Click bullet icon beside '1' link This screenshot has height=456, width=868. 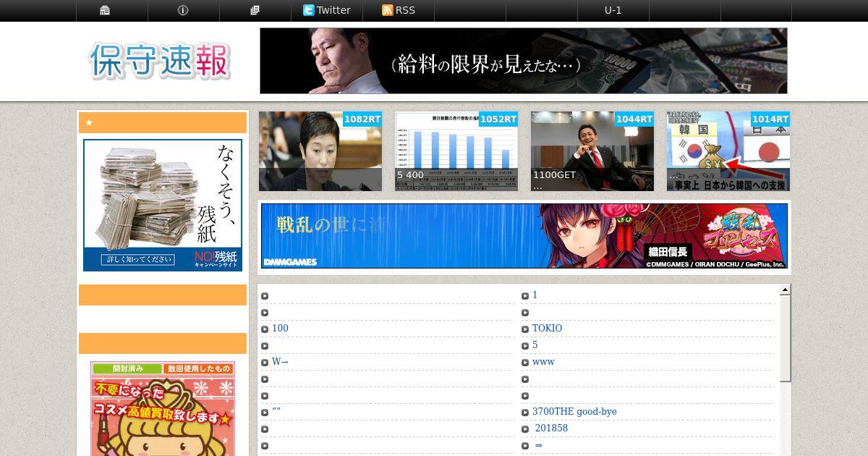[525, 296]
